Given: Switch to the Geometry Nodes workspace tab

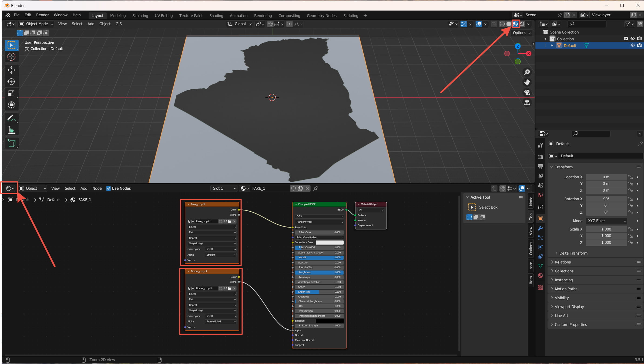Looking at the screenshot, I should pos(321,16).
